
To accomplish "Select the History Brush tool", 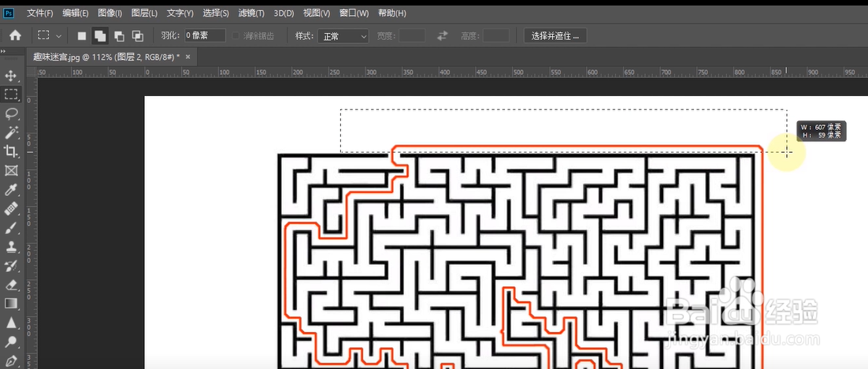I will click(x=10, y=266).
